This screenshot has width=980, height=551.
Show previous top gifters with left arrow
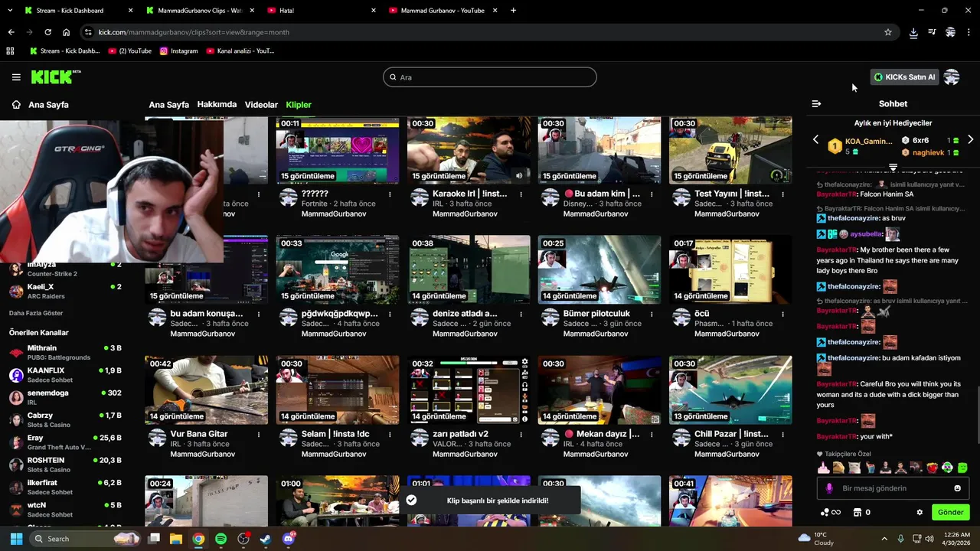tap(815, 140)
